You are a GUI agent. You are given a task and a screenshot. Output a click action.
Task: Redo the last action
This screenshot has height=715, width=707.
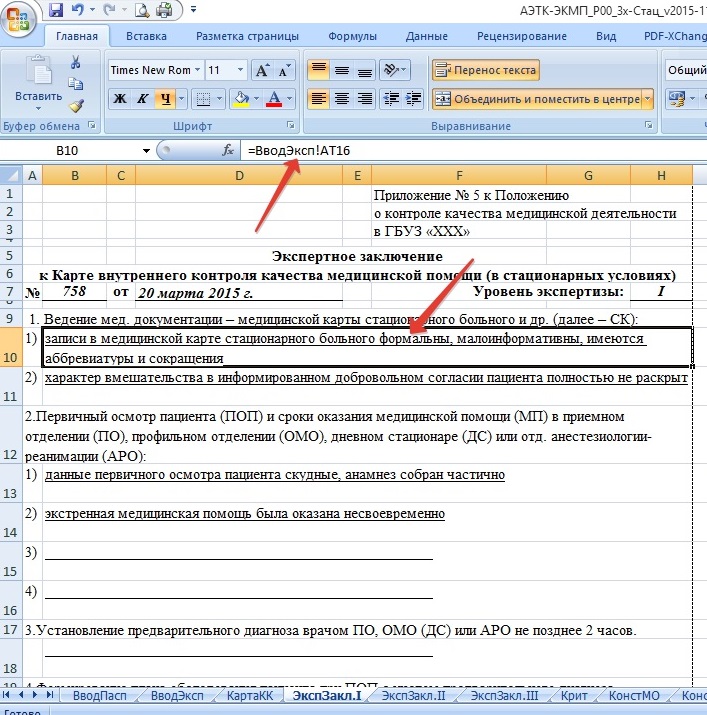[109, 10]
